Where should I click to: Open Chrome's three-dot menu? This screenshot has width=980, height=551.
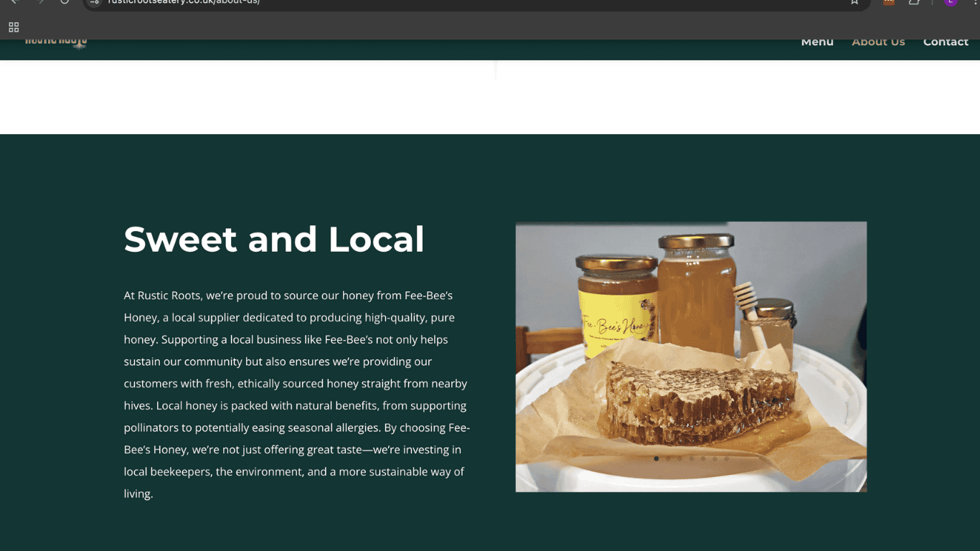976,2
